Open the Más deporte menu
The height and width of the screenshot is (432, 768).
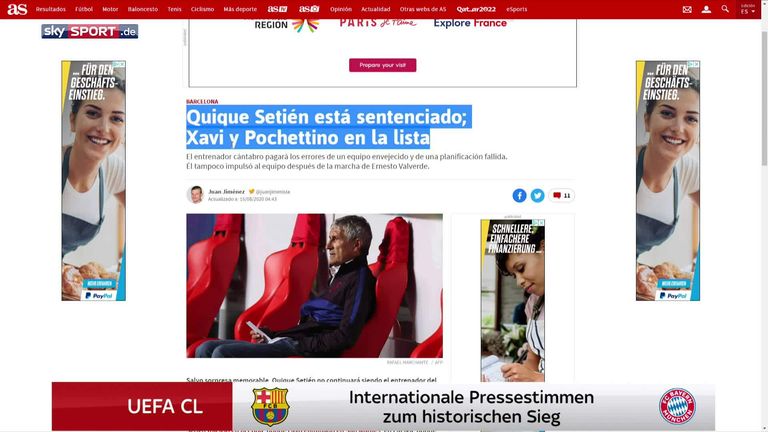240,9
